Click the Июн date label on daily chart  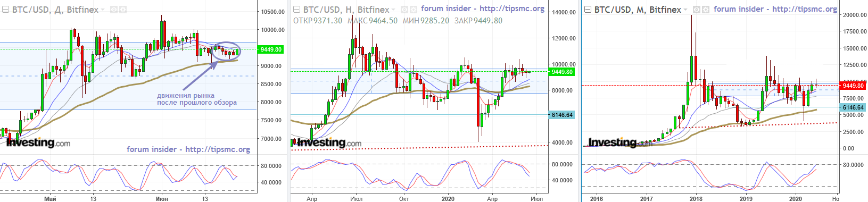pyautogui.click(x=161, y=199)
